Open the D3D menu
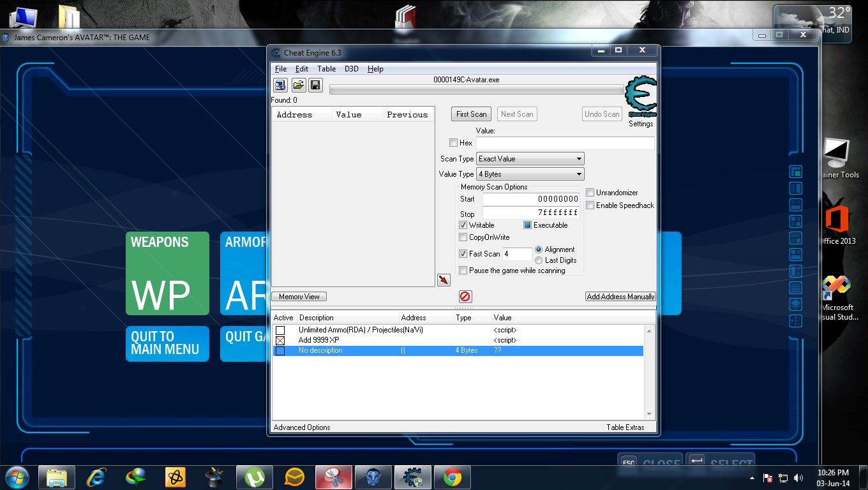Image resolution: width=868 pixels, height=490 pixels. tap(351, 69)
